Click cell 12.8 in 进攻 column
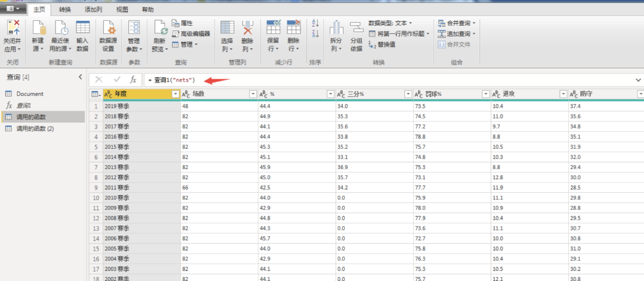The image size is (644, 281). tap(530, 177)
